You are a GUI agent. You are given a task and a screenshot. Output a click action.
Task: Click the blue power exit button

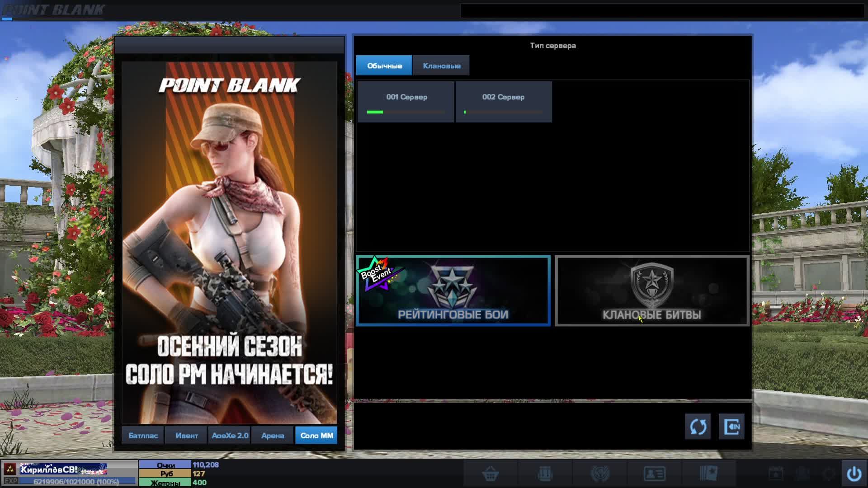pyautogui.click(x=854, y=474)
